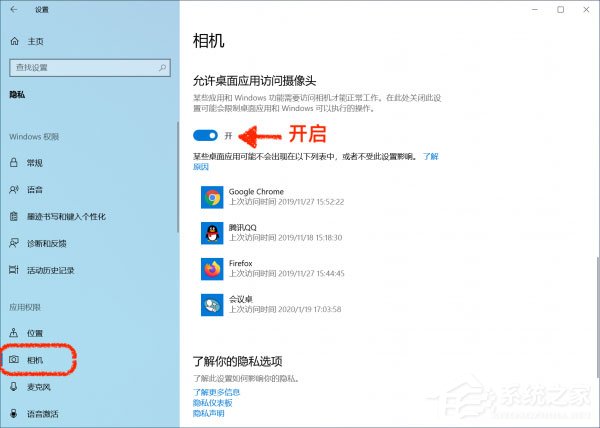Viewport: 600px width, 428px height.
Task: Click the main page vertical scrollbar
Action: (598, 316)
